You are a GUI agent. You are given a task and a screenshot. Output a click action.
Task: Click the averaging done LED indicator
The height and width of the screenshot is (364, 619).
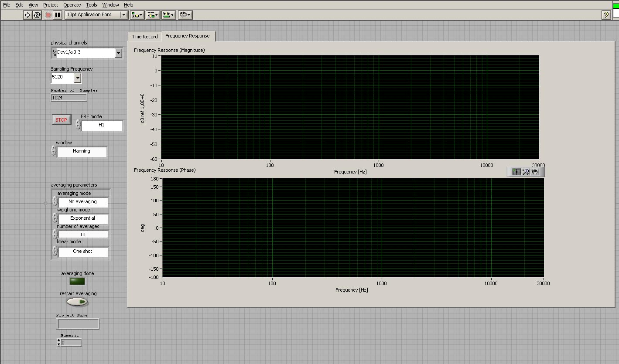(x=77, y=281)
